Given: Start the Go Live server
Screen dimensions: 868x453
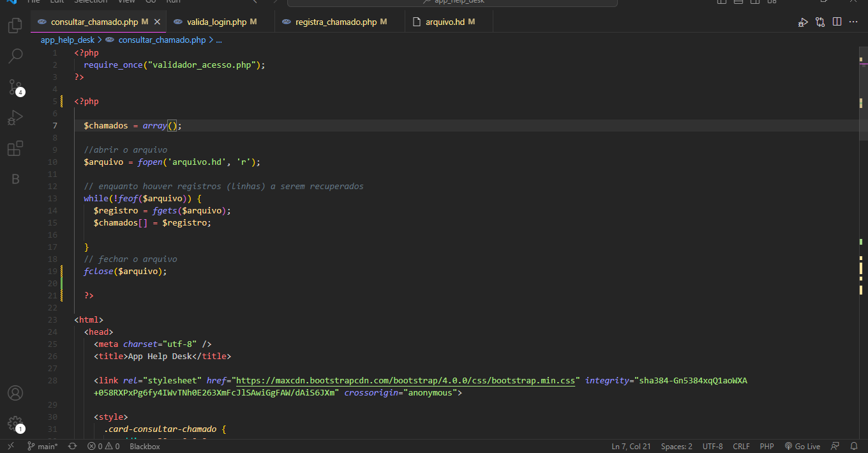Looking at the screenshot, I should pos(803,447).
